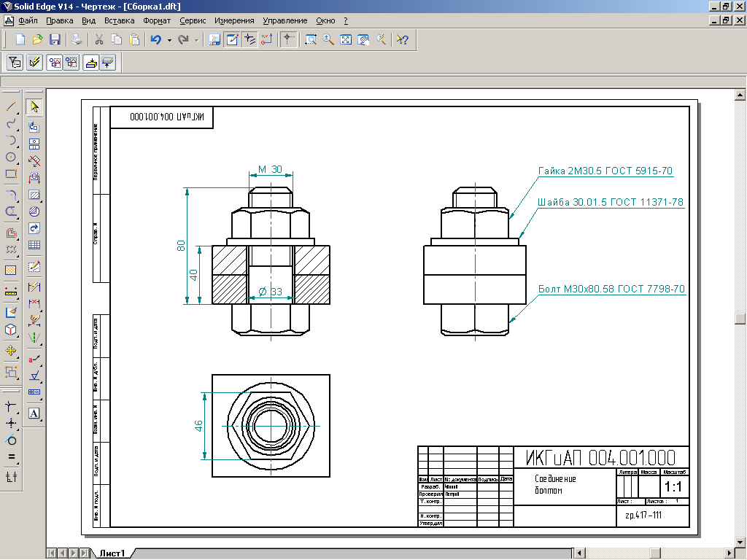Image resolution: width=747 pixels, height=560 pixels.
Task: Select the Fillet corner tool
Action: 11,195
